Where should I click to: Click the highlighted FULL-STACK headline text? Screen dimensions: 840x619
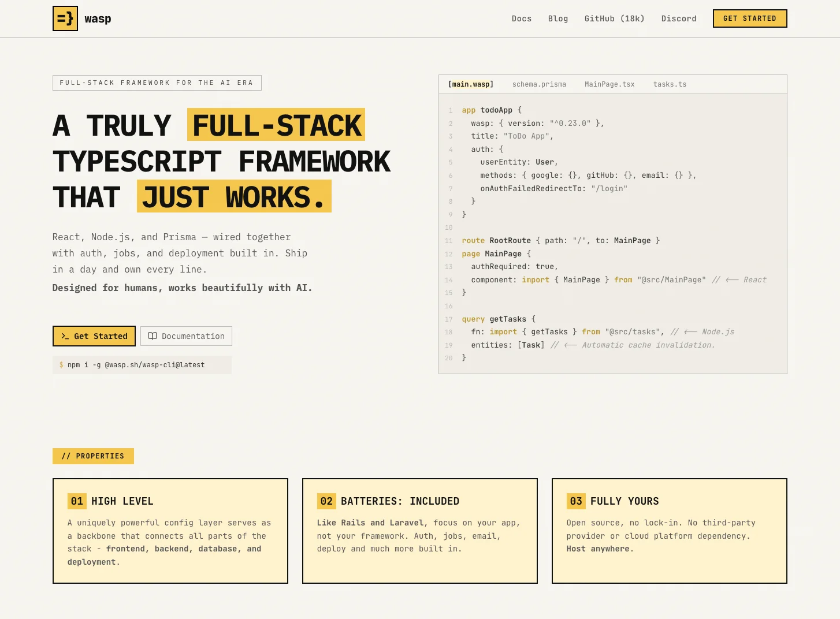pyautogui.click(x=276, y=125)
